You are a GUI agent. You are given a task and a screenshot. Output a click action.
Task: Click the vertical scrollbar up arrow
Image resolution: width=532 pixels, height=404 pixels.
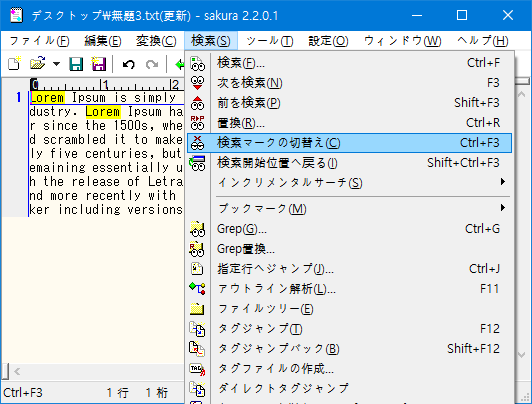click(522, 94)
